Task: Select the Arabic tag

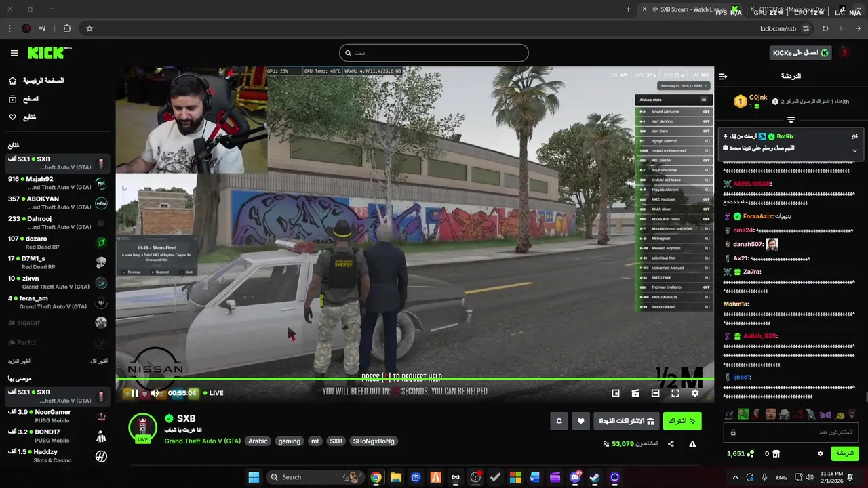Action: click(258, 441)
